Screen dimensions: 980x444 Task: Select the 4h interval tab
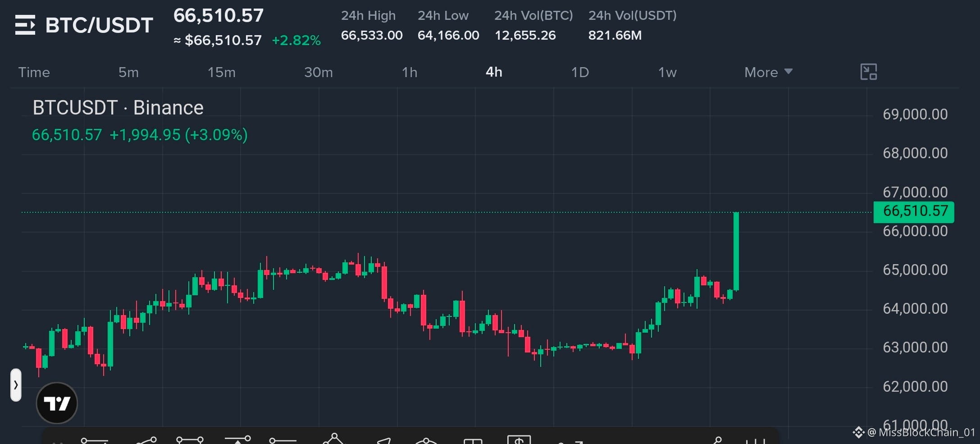494,72
